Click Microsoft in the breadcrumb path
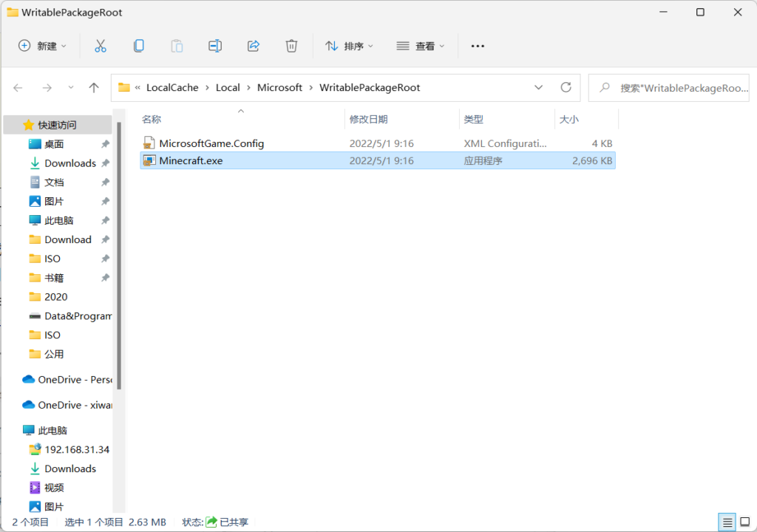 click(x=279, y=87)
